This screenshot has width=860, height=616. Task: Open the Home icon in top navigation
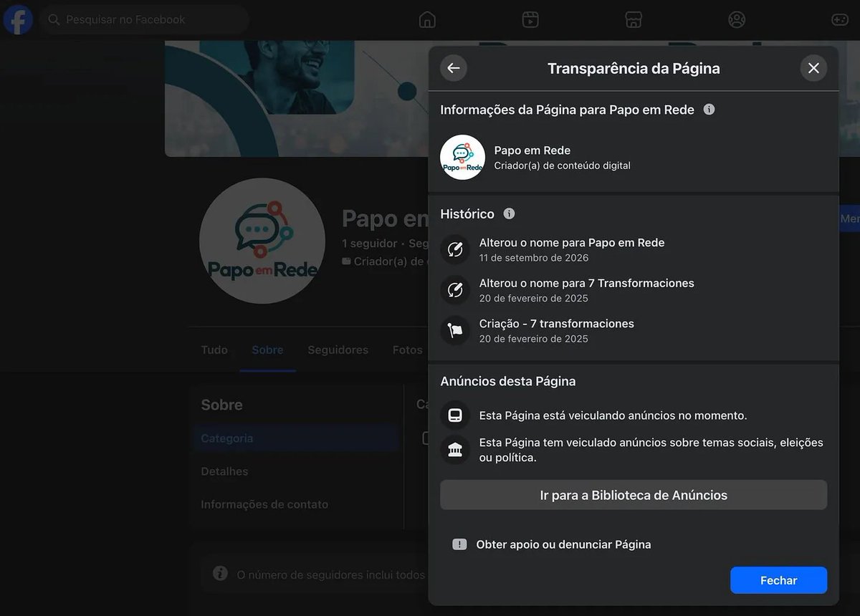(x=427, y=19)
